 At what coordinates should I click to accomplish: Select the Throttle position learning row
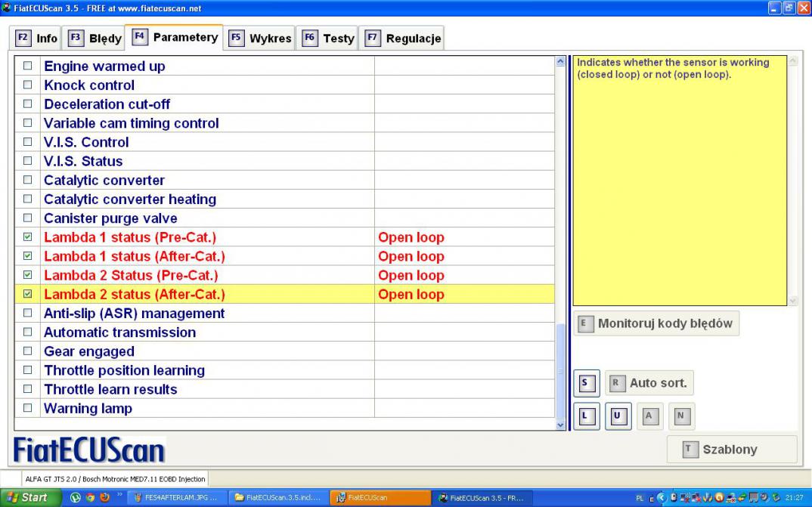tap(284, 370)
